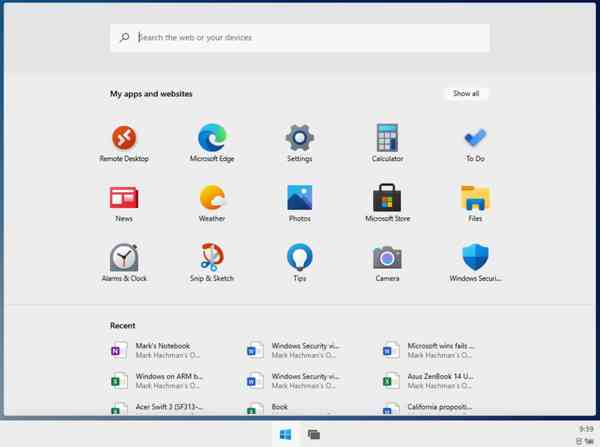Open recent file Acer Swift 3
Image resolution: width=600 pixels, height=447 pixels.
click(x=157, y=408)
